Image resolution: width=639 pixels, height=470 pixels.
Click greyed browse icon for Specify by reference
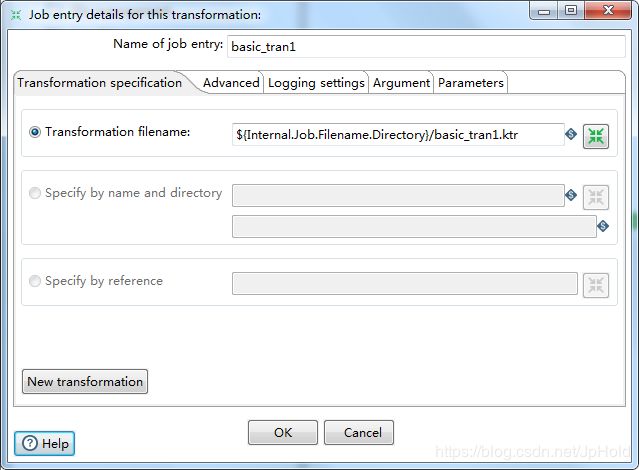click(596, 285)
